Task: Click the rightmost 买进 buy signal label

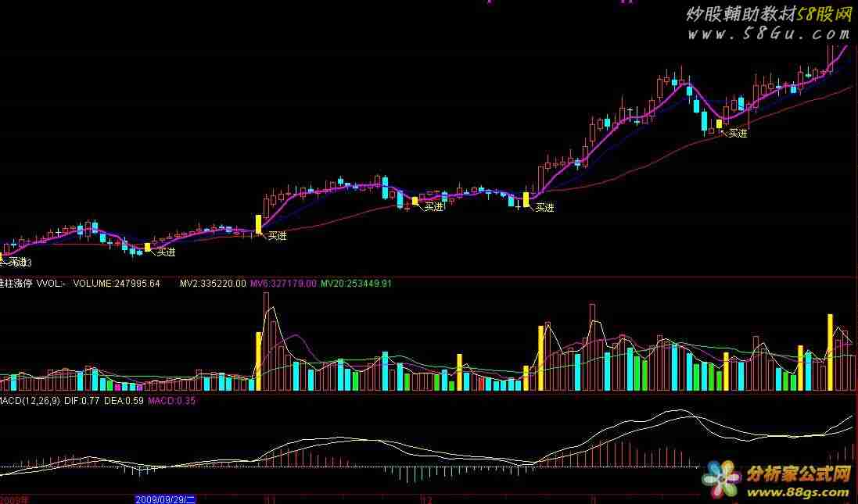Action: click(738, 133)
